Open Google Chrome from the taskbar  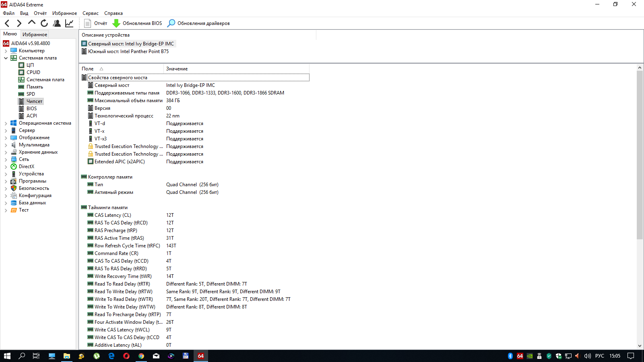(x=141, y=356)
